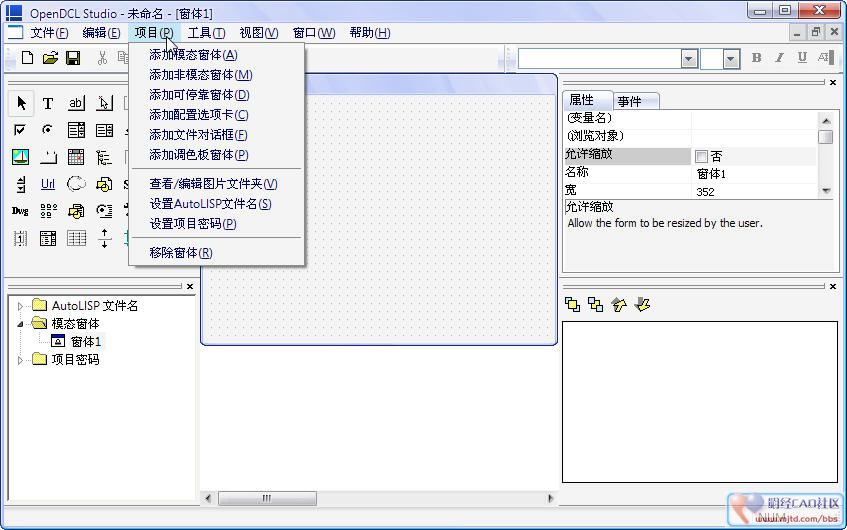This screenshot has height=530, width=847.
Task: Expand the AutoLISP 文件名 tree node
Action: click(x=20, y=306)
